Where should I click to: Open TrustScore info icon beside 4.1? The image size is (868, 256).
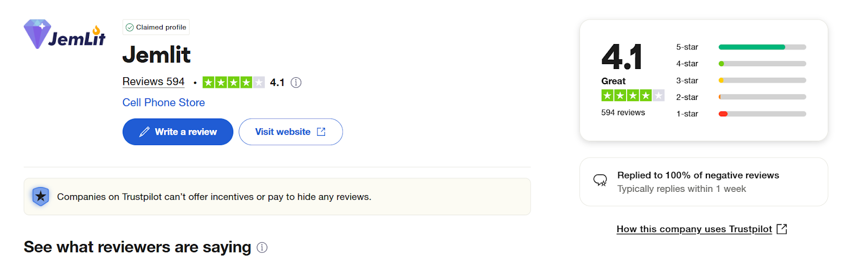coord(296,83)
